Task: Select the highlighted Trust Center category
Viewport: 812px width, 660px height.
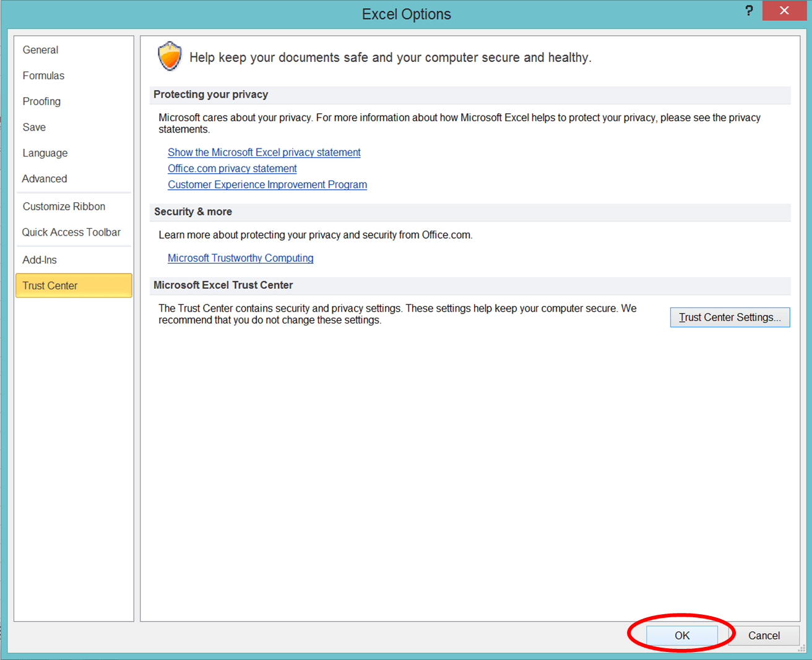Action: 74,286
